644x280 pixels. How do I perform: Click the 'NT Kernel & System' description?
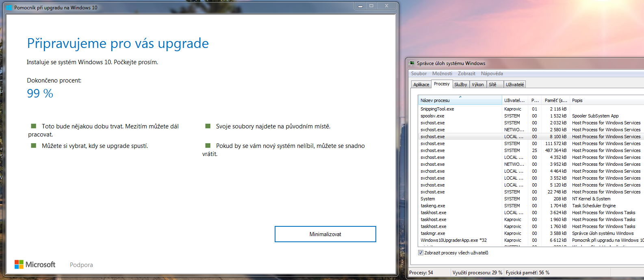click(591, 199)
